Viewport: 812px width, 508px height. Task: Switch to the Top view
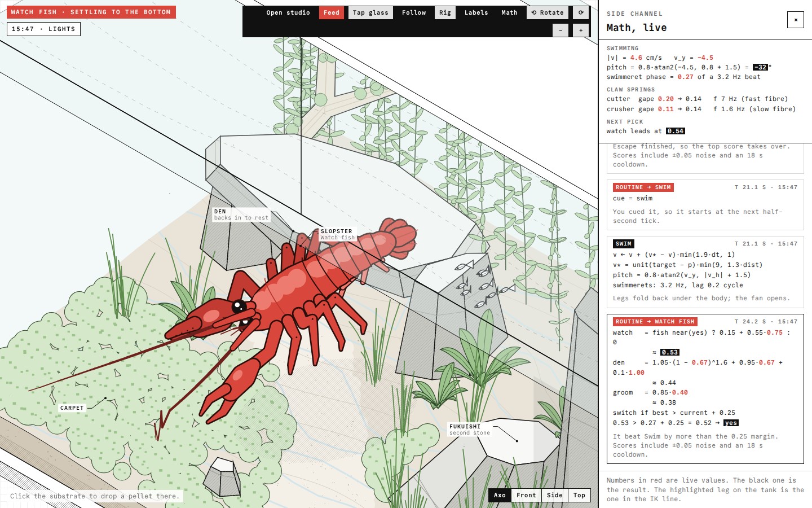coord(579,495)
